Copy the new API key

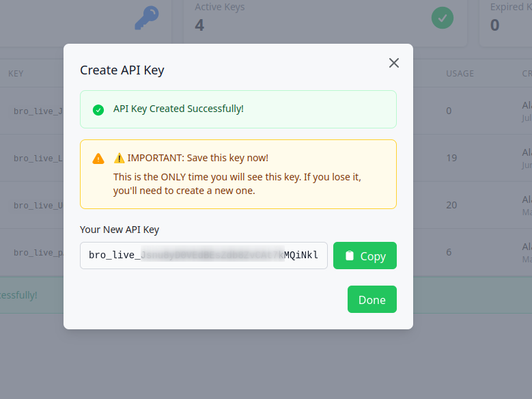[365, 256]
